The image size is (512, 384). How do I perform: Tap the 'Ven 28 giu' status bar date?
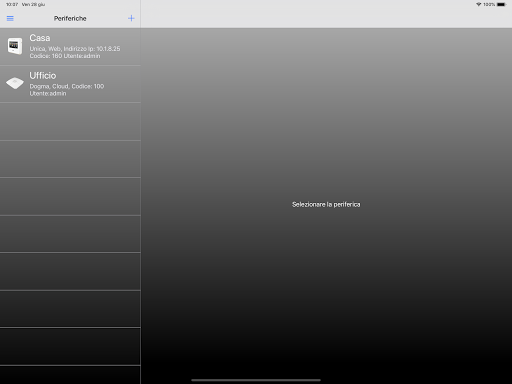click(33, 4)
